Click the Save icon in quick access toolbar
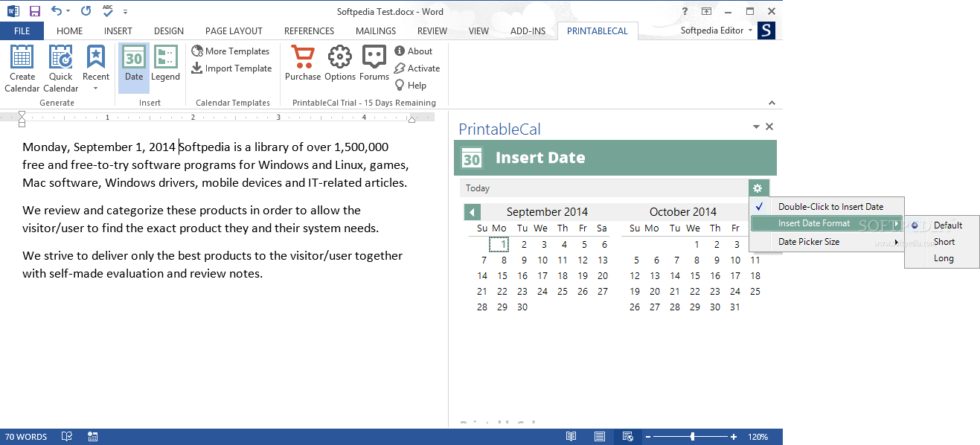Viewport: 980px width, 445px height. tap(34, 11)
